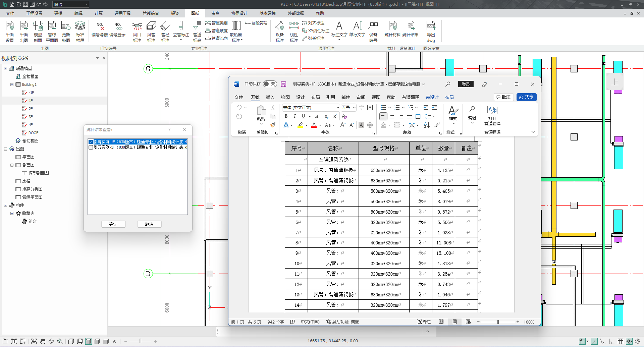The width and height of the screenshot is (644, 347).
Task: Click the Word search magnifier icon
Action: [x=448, y=84]
